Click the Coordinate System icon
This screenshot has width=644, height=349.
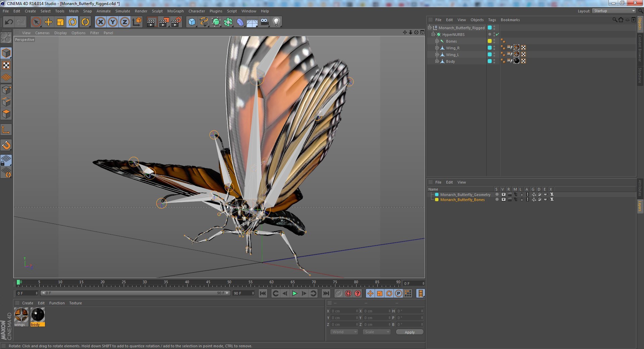[x=137, y=22]
